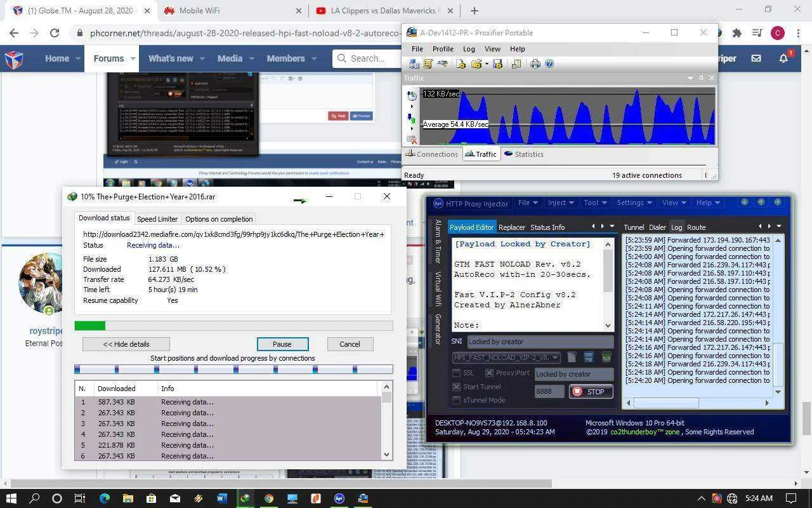
Task: Open Proxification Rules icon in Proxifier toolbar
Action: 428,63
